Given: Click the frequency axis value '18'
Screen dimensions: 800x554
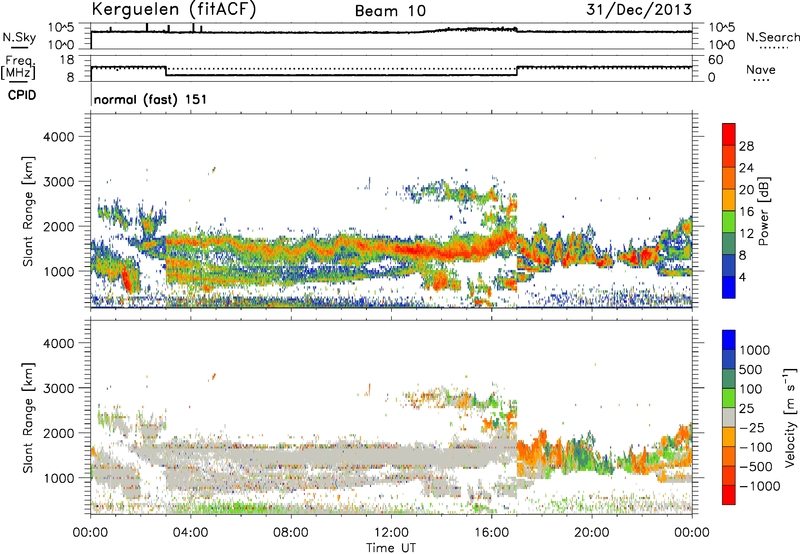Looking at the screenshot, I should pos(67,60).
